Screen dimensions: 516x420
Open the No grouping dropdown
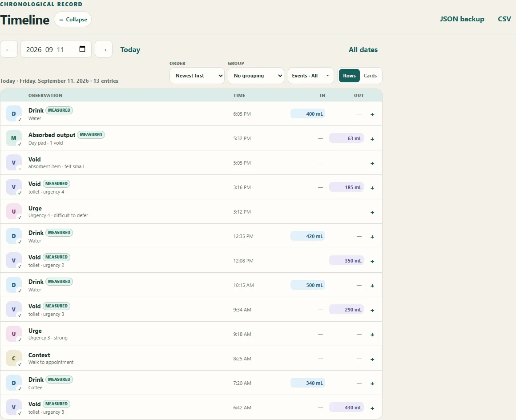[256, 76]
